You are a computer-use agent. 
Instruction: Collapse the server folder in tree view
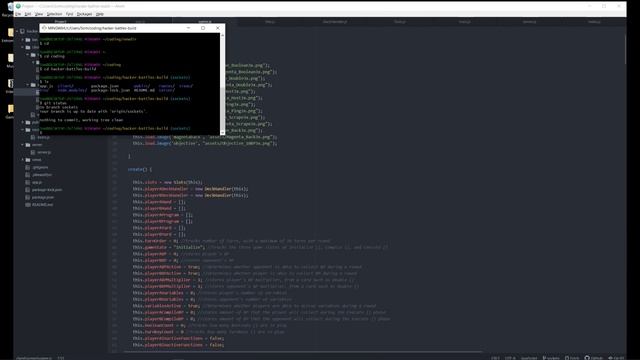(23, 144)
